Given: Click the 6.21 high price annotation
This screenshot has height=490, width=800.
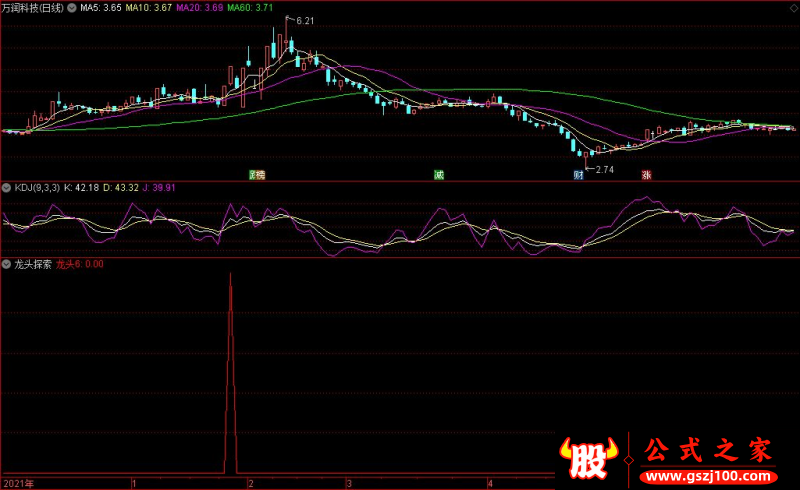Looking at the screenshot, I should (305, 21).
